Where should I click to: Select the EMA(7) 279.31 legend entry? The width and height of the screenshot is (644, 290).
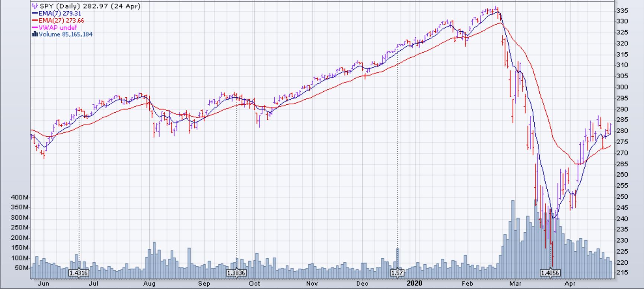[60, 13]
